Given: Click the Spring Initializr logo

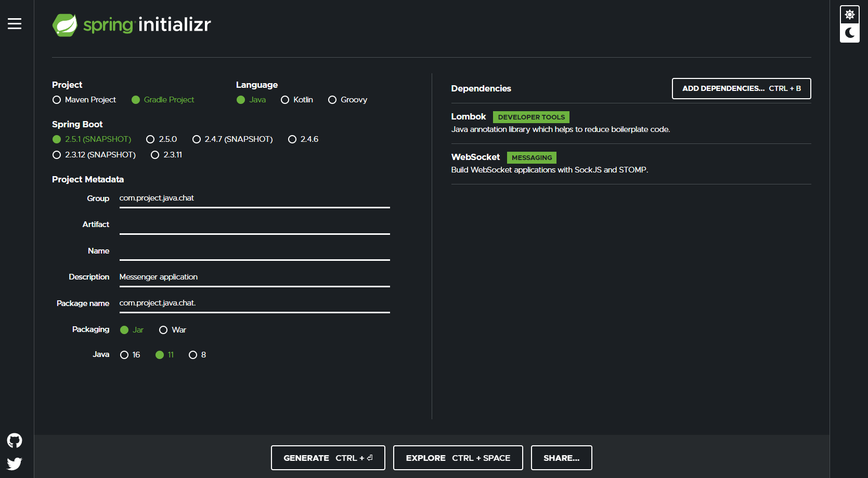Looking at the screenshot, I should 132,25.
